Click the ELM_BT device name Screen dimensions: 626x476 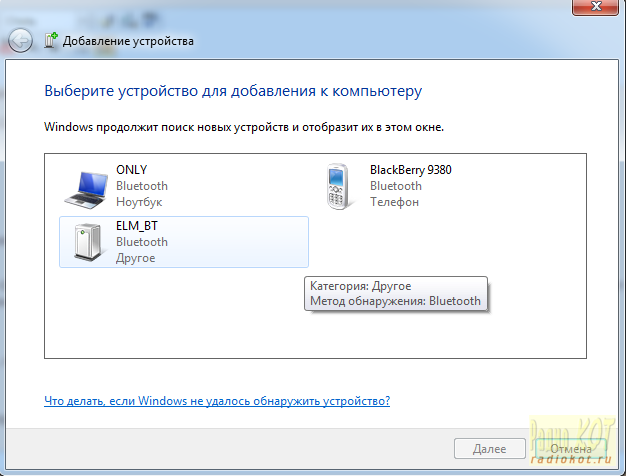137,226
